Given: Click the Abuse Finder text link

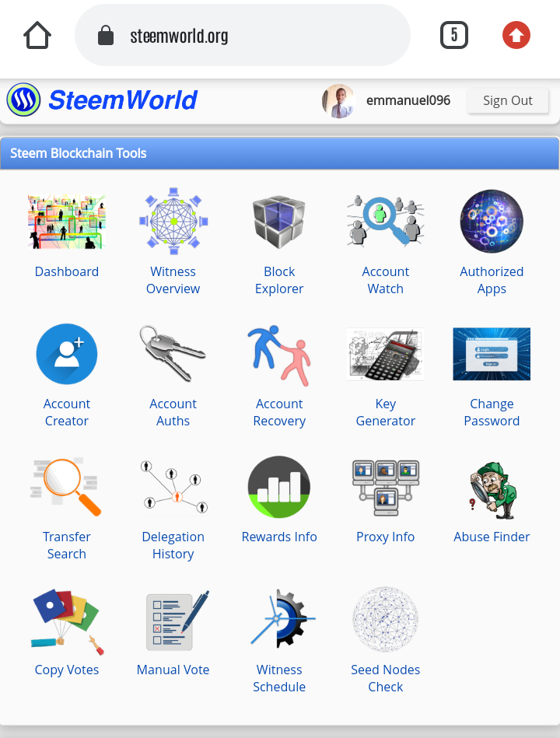Looking at the screenshot, I should (492, 537).
